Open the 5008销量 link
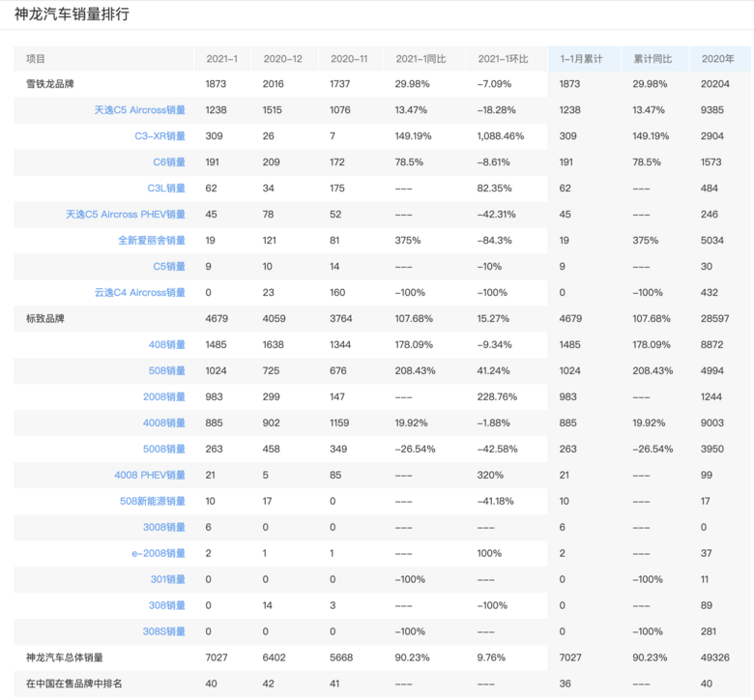The width and height of the screenshot is (754, 700). point(164,449)
